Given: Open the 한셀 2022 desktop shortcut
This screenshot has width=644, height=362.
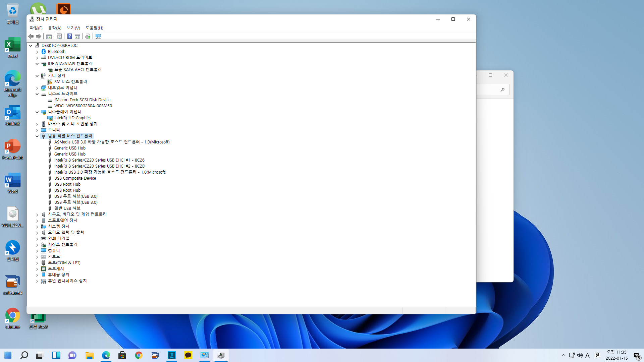Looking at the screenshot, I should pyautogui.click(x=38, y=321).
